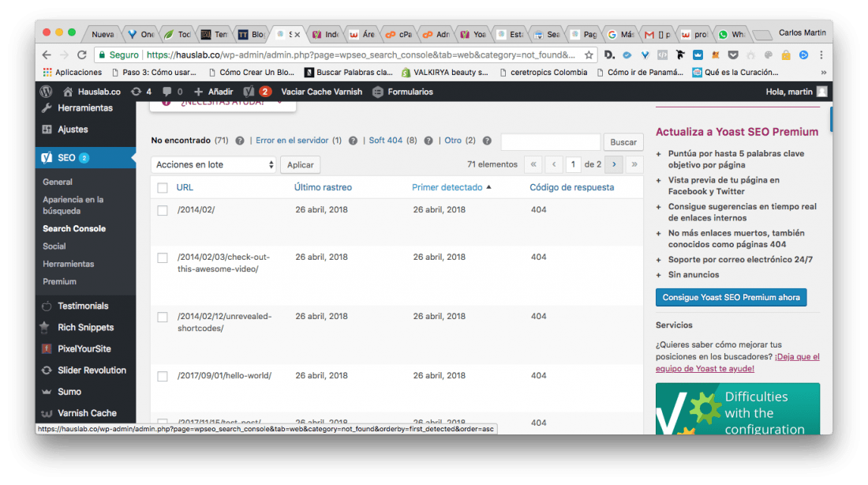The width and height of the screenshot is (868, 485).
Task: Open the VALKIRYA beauty bookmark
Action: tap(446, 72)
